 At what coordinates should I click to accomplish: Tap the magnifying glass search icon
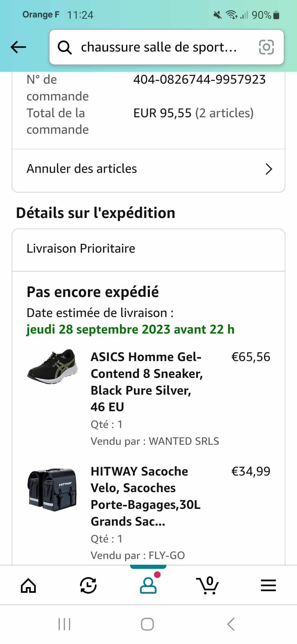pos(65,47)
